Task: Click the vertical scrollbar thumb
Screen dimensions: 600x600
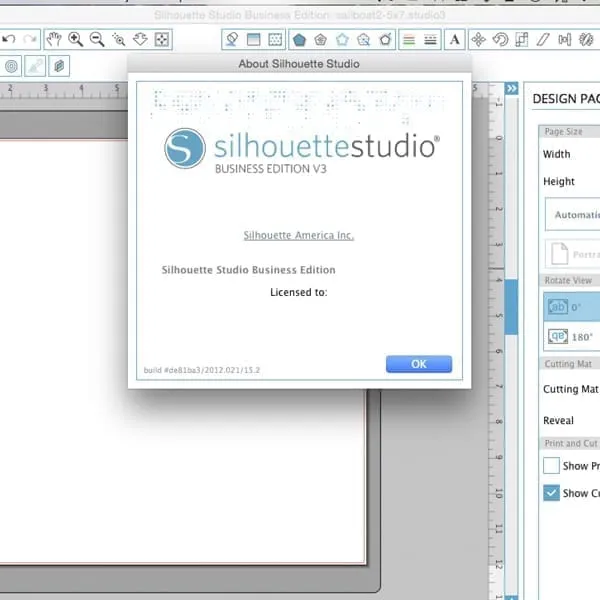Action: pyautogui.click(x=511, y=307)
